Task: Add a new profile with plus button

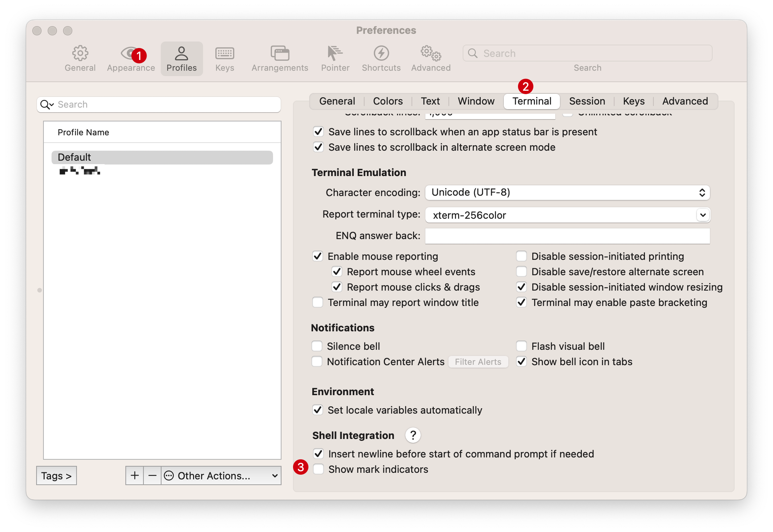Action: [x=135, y=475]
